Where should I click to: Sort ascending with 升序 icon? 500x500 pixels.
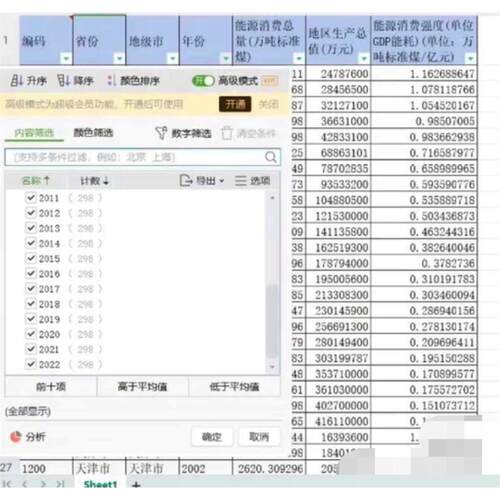pos(16,80)
